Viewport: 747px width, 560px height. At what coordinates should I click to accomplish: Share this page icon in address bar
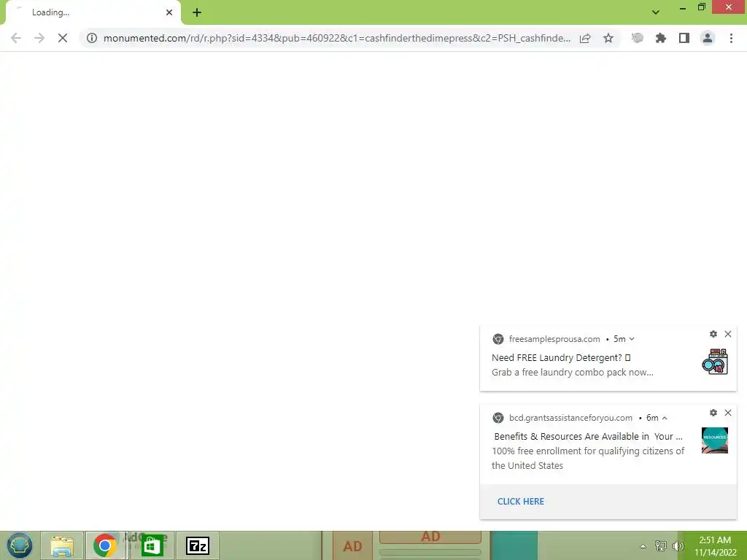point(585,38)
